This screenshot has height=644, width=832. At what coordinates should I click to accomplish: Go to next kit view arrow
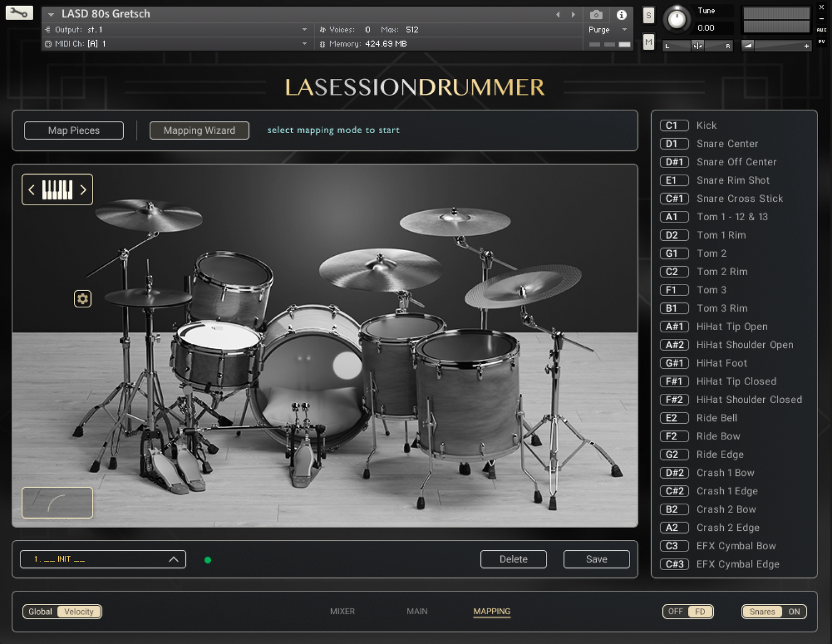tap(83, 190)
